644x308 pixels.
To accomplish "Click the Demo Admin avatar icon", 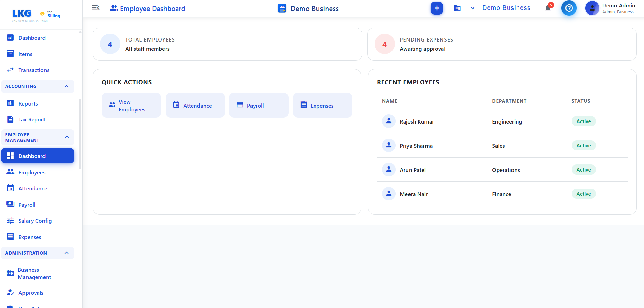I will [592, 8].
